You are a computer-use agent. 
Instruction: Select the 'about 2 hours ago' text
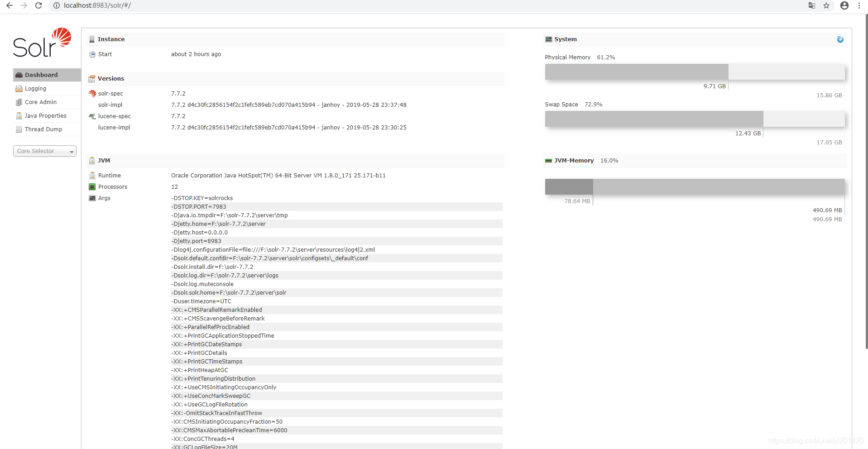click(x=196, y=54)
